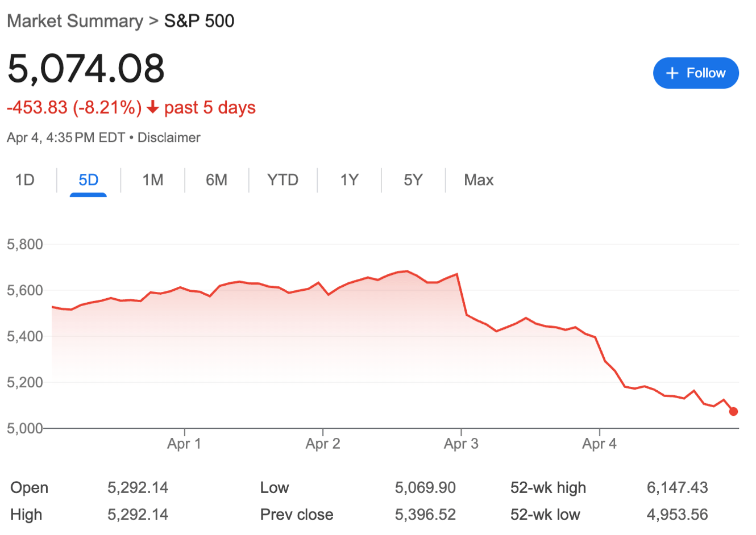The width and height of the screenshot is (756, 535).
Task: Show the YTD chart range
Action: click(283, 181)
